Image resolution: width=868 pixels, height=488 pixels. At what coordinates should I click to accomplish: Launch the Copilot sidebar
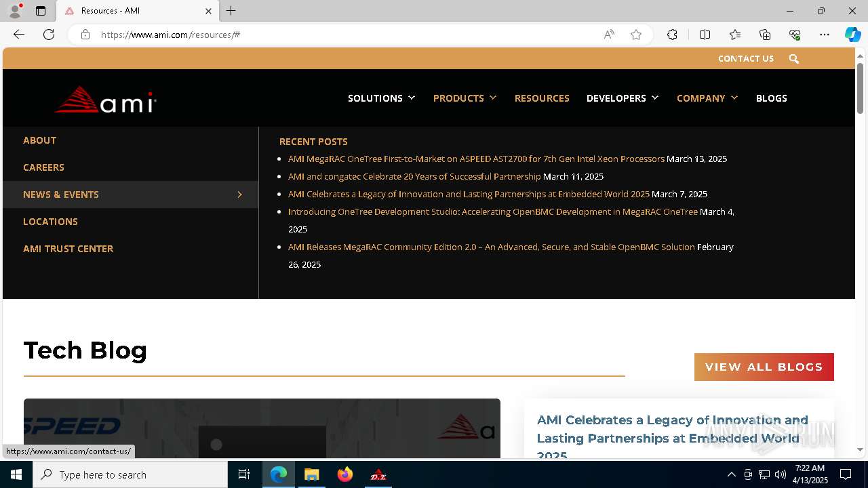pos(852,35)
